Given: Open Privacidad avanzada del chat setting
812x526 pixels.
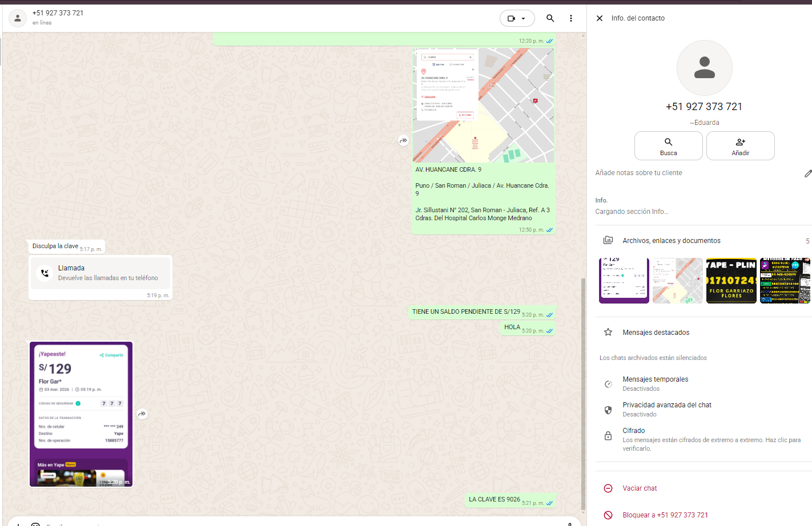Looking at the screenshot, I should pos(666,409).
